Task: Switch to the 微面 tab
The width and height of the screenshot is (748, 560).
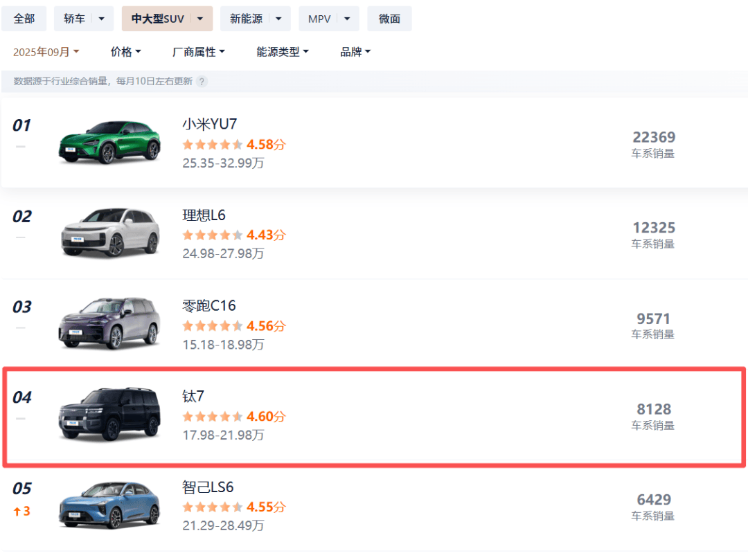Action: tap(389, 19)
